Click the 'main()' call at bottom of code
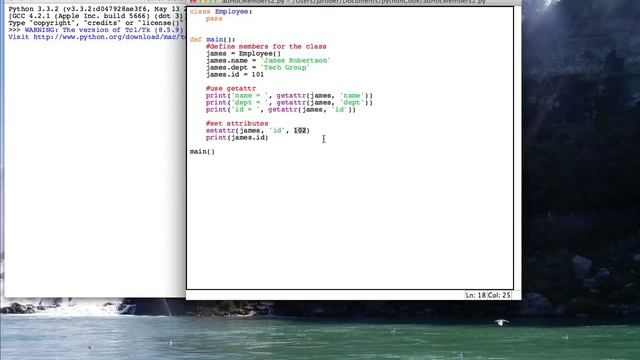The image size is (640, 360). coord(202,152)
